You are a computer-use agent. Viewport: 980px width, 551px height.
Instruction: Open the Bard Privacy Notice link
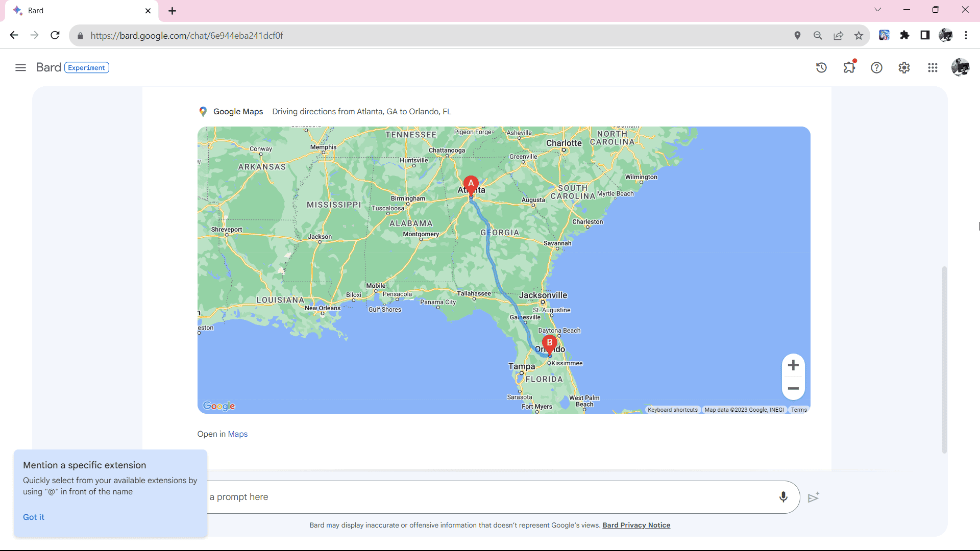(636, 525)
